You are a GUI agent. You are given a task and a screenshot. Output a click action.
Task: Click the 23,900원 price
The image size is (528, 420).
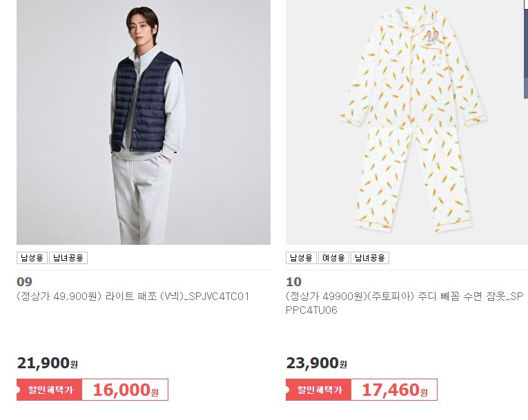pos(317,363)
